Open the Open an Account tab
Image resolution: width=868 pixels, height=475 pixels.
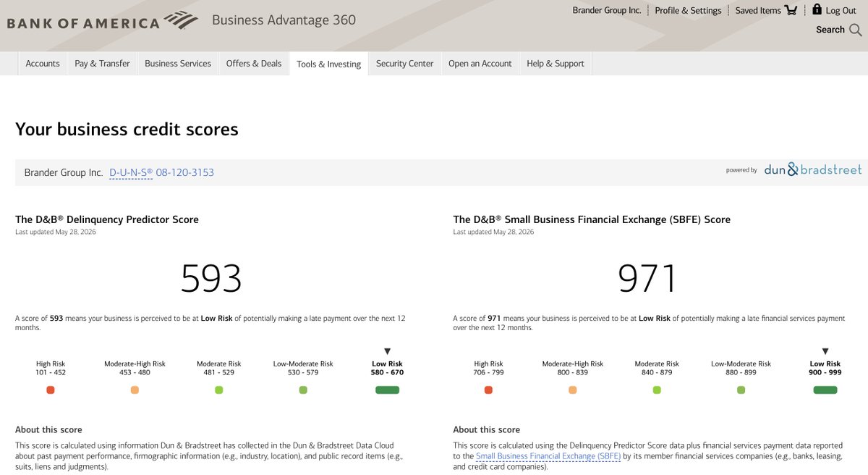480,64
